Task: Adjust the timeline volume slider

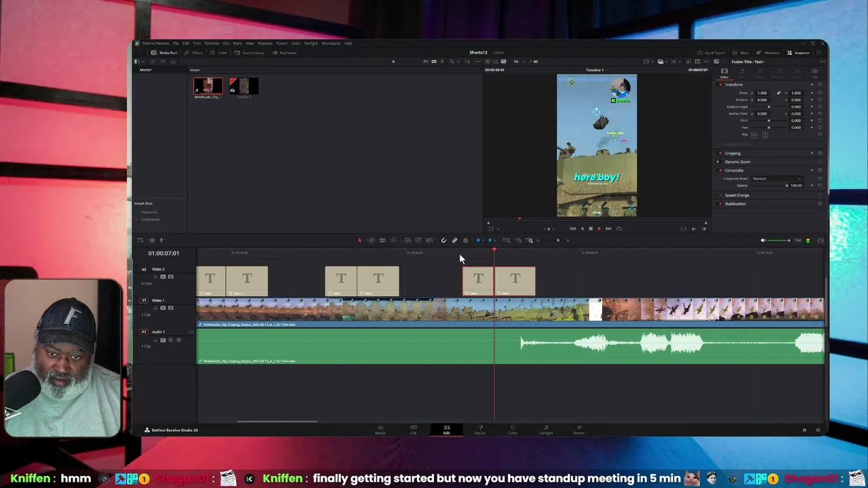Action: pos(780,240)
